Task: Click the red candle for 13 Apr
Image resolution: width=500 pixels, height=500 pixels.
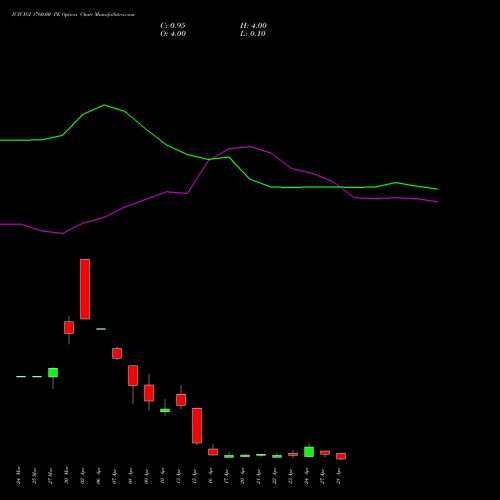Action: (x=181, y=400)
